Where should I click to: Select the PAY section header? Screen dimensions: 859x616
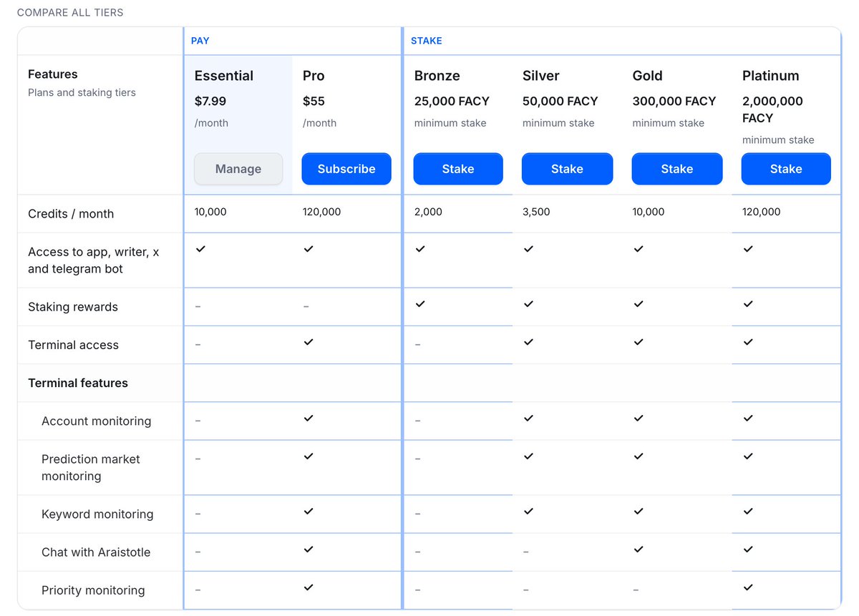point(200,41)
